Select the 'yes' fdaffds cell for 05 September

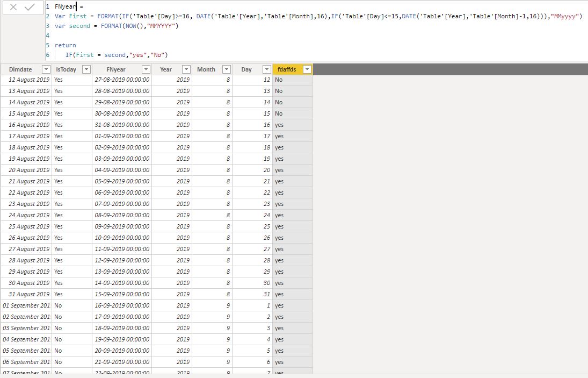tap(293, 351)
